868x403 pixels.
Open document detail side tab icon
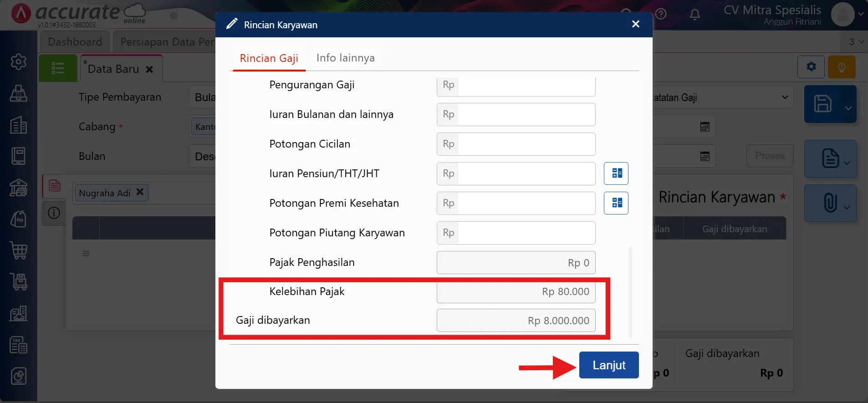pos(55,186)
